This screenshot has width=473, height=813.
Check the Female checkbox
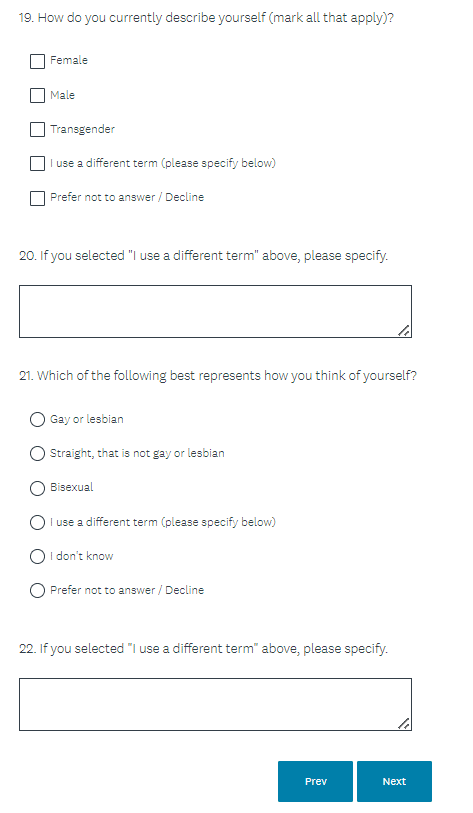coord(37,61)
